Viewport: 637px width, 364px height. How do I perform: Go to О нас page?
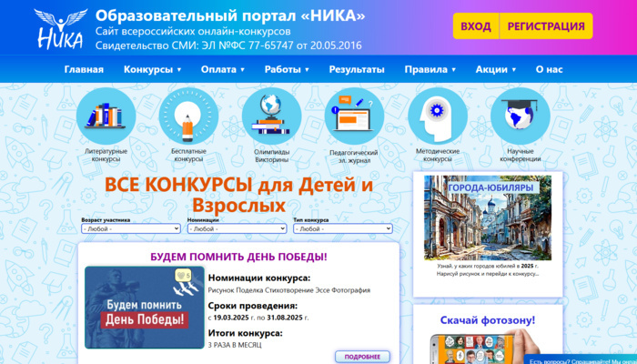[550, 69]
